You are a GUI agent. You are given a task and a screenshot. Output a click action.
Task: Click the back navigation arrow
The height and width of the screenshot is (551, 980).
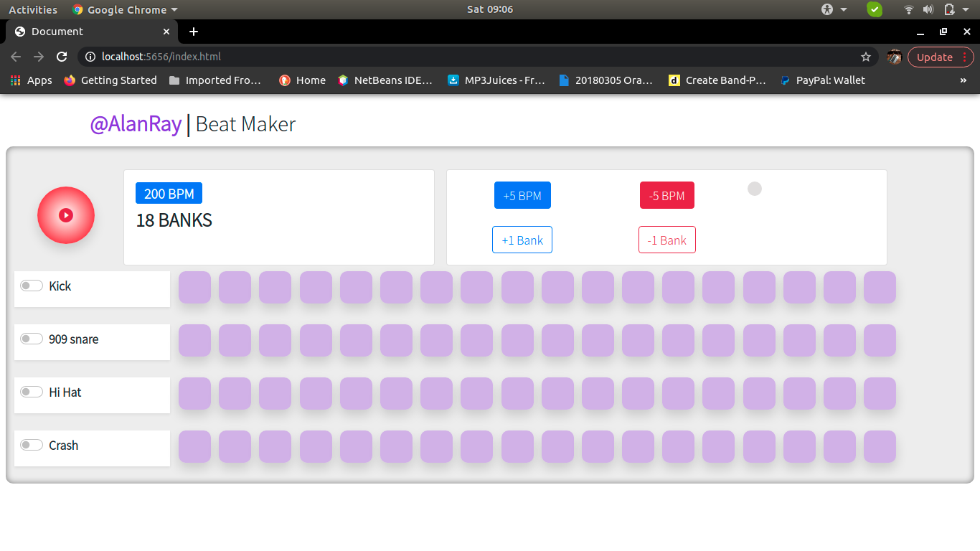pos(16,56)
